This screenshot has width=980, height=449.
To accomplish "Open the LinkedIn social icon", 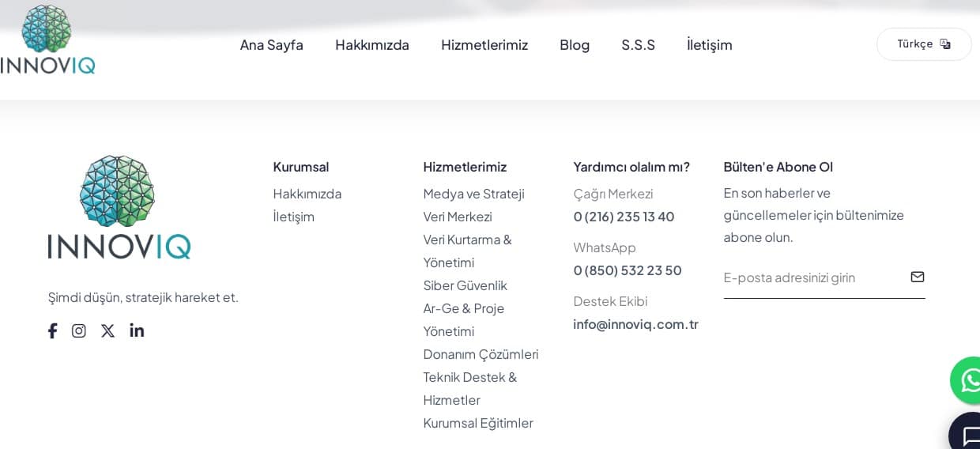I will point(137,330).
